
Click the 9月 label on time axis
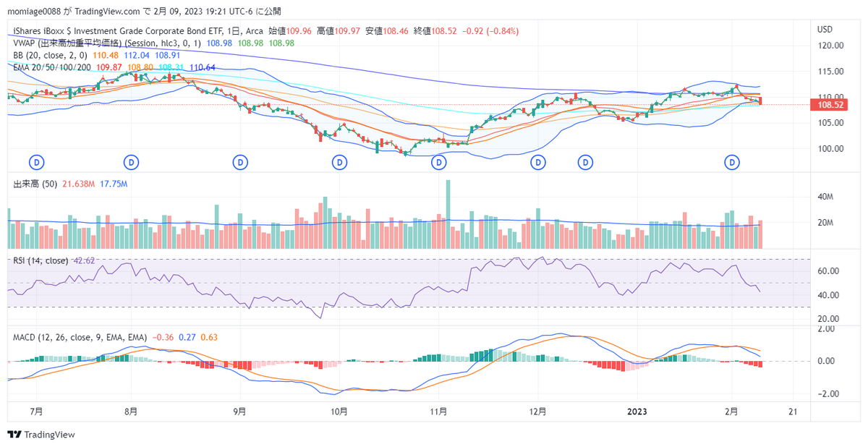pyautogui.click(x=239, y=410)
